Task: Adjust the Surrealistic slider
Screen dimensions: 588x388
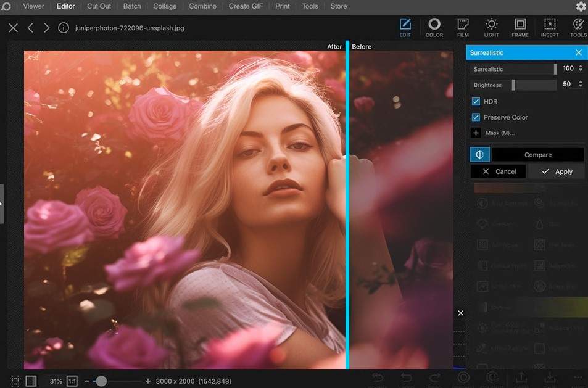Action: click(x=514, y=69)
